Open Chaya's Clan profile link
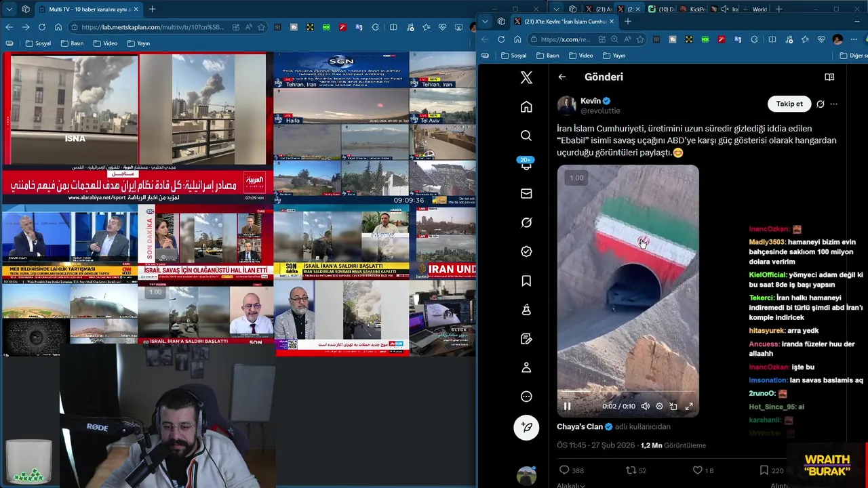This screenshot has height=488, width=868. point(580,427)
